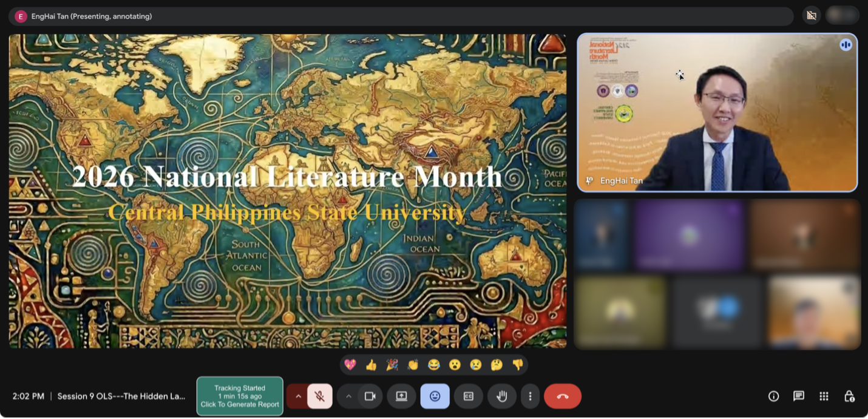Raise your hand
868x419 pixels.
pos(502,397)
